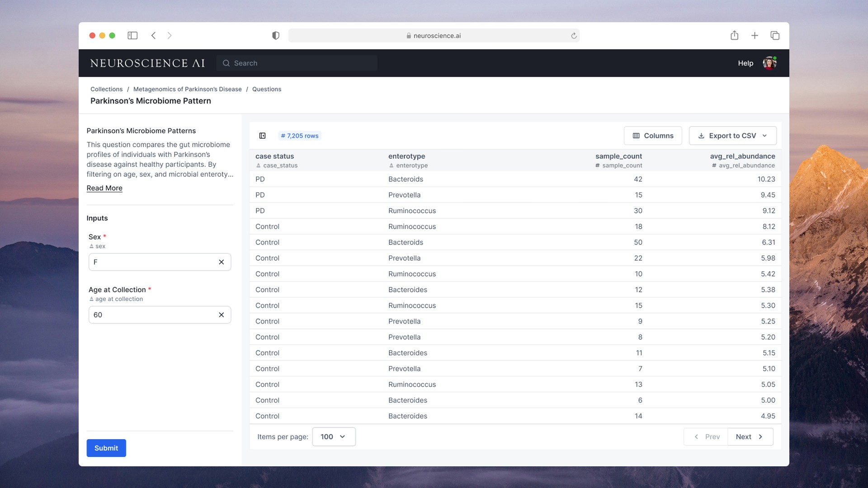
Task: Open the Questions breadcrumb
Action: (x=267, y=89)
